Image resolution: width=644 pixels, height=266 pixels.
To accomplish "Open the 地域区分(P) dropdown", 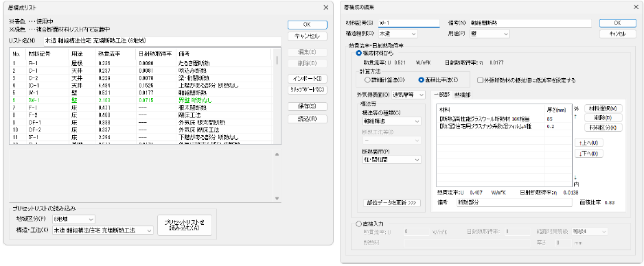I will [73, 219].
